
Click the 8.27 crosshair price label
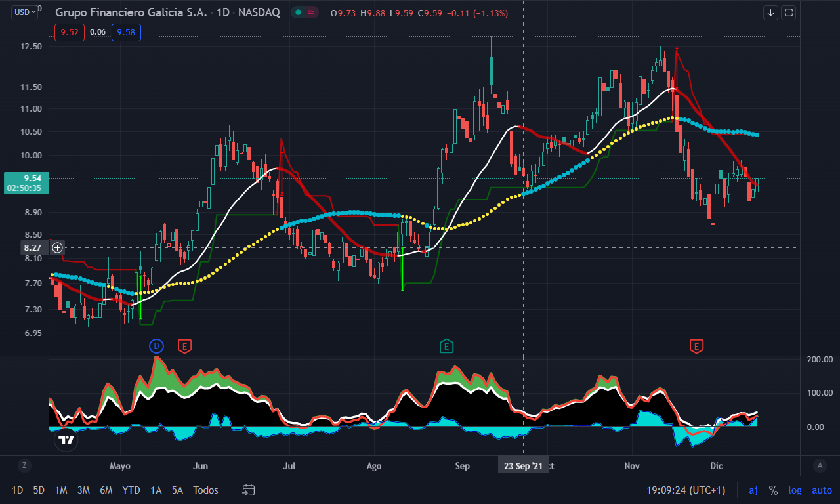tap(32, 247)
